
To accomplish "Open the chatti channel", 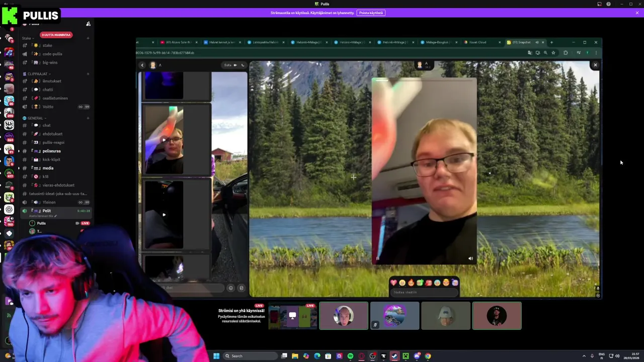I will point(55,89).
